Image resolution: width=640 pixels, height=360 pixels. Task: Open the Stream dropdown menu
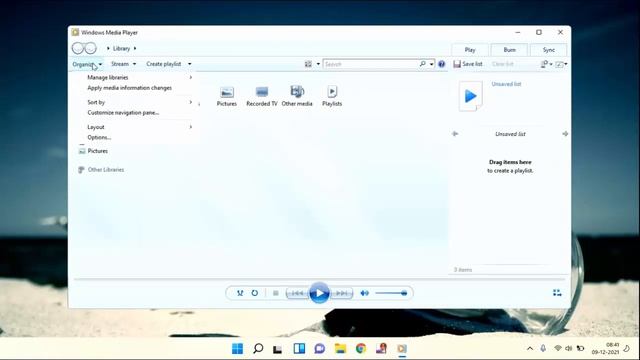tap(123, 64)
